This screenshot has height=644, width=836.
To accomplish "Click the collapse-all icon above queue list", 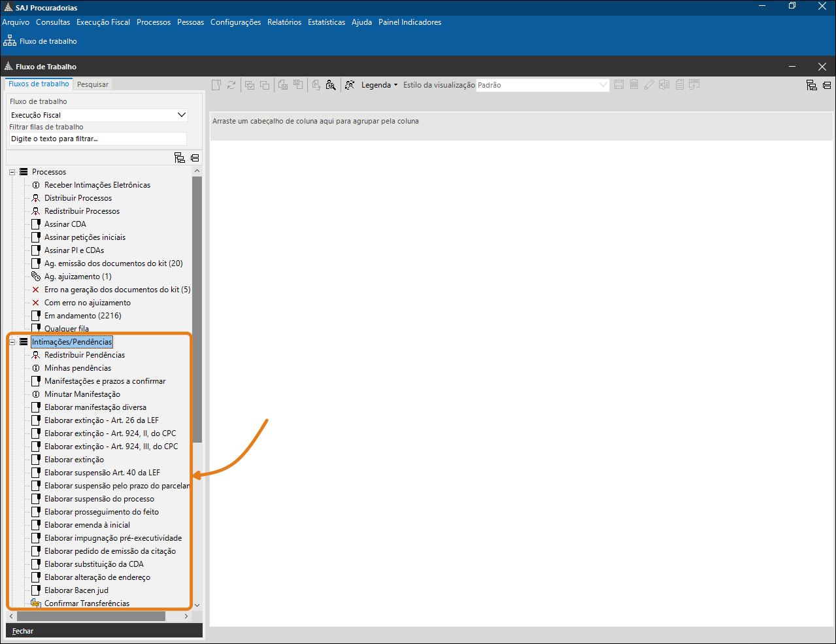I will (x=195, y=158).
